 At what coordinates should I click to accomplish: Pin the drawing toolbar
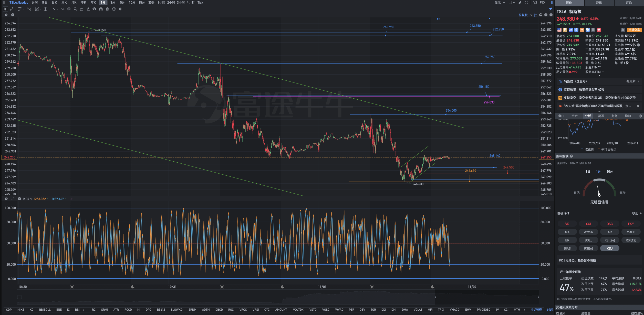550,9
